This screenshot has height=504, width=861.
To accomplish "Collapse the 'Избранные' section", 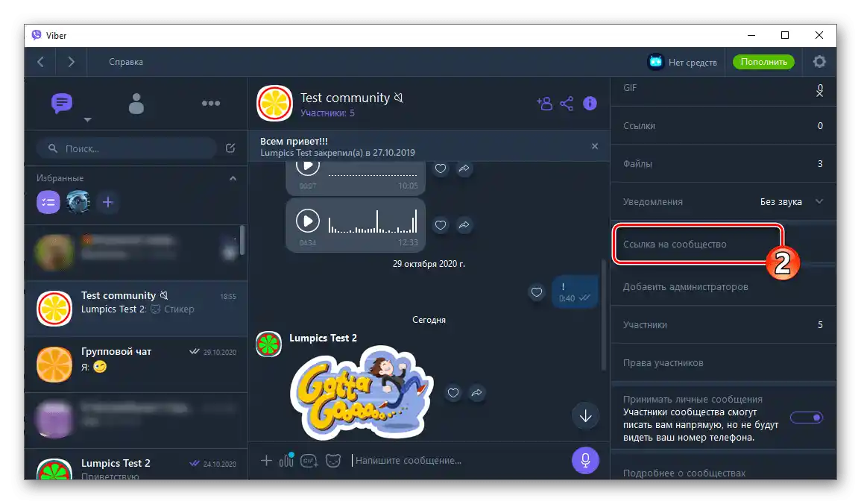I will point(232,178).
